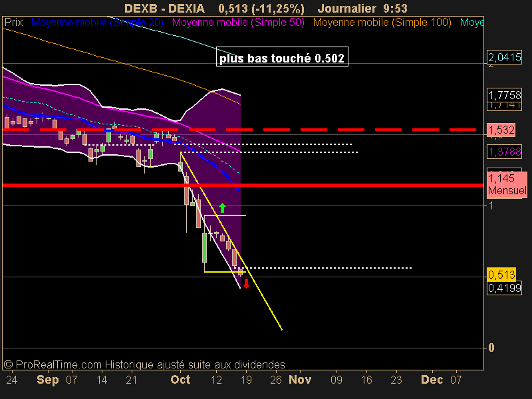The image size is (532, 399).
Task: Click the 0,4199 price label
Action: pos(504,289)
